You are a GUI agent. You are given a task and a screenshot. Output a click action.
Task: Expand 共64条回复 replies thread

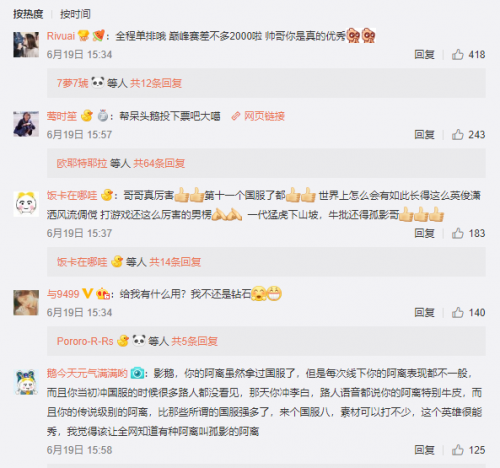[x=159, y=163]
